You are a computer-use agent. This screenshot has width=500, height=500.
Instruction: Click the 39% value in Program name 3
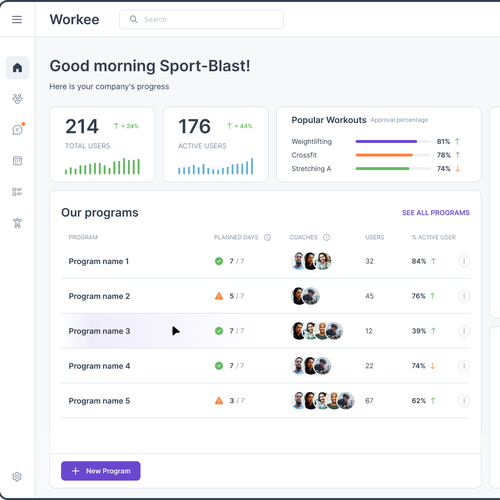click(x=419, y=331)
